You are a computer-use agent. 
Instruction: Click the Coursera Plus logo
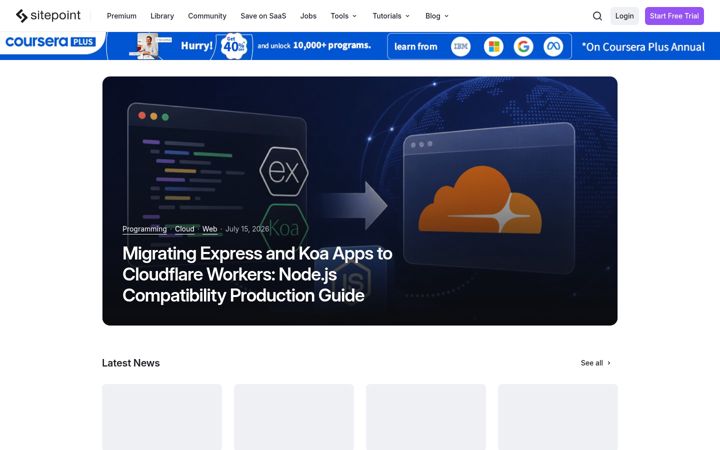click(x=51, y=42)
